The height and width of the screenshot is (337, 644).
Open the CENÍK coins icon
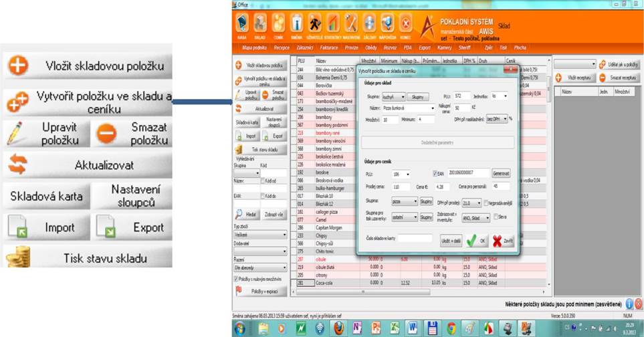click(x=278, y=23)
